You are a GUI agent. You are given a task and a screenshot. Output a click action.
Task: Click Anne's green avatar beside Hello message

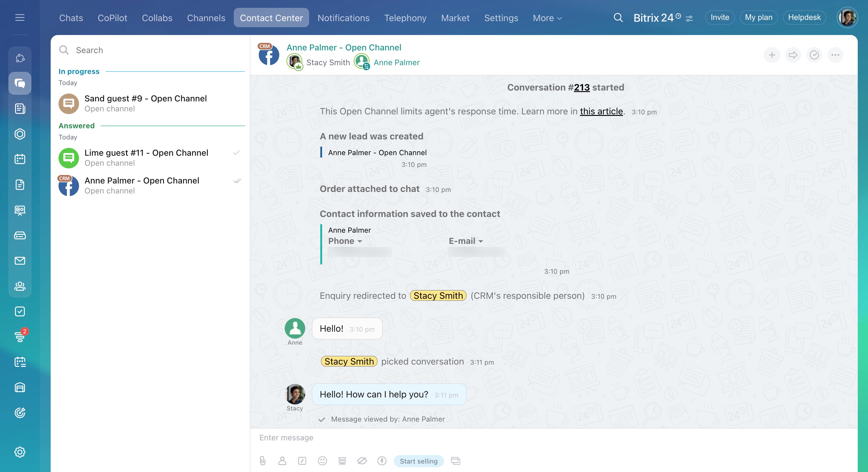[295, 328]
